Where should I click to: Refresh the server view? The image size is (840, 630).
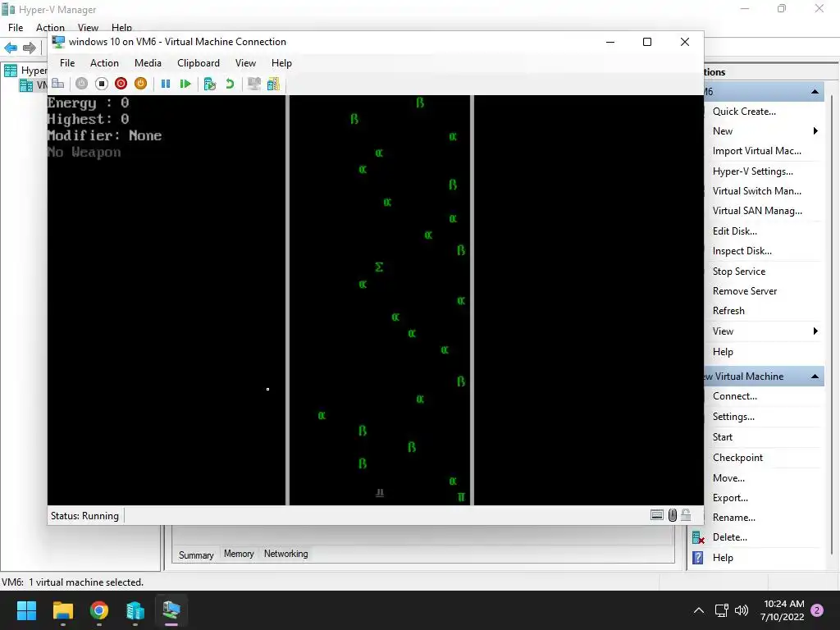click(728, 311)
